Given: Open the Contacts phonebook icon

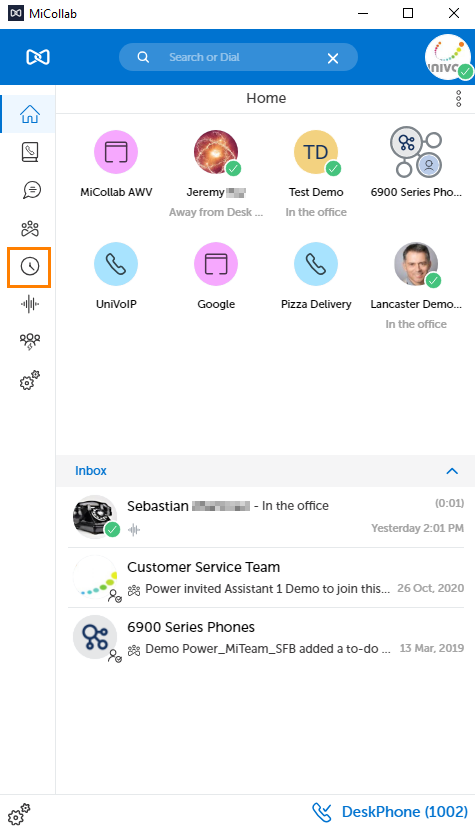Looking at the screenshot, I should point(30,152).
